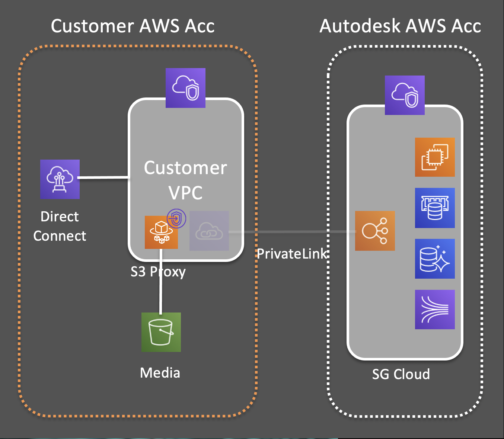Select the orange load balancer icon

point(375,231)
